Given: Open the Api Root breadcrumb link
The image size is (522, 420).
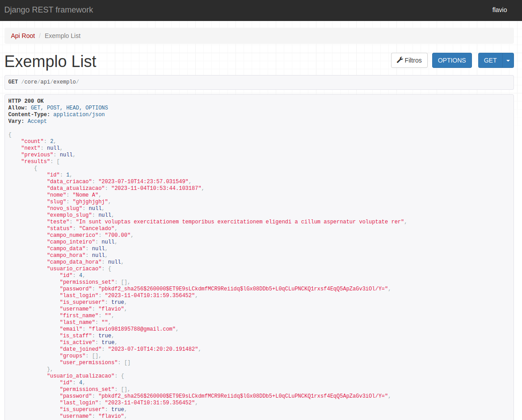Looking at the screenshot, I should pos(23,36).
